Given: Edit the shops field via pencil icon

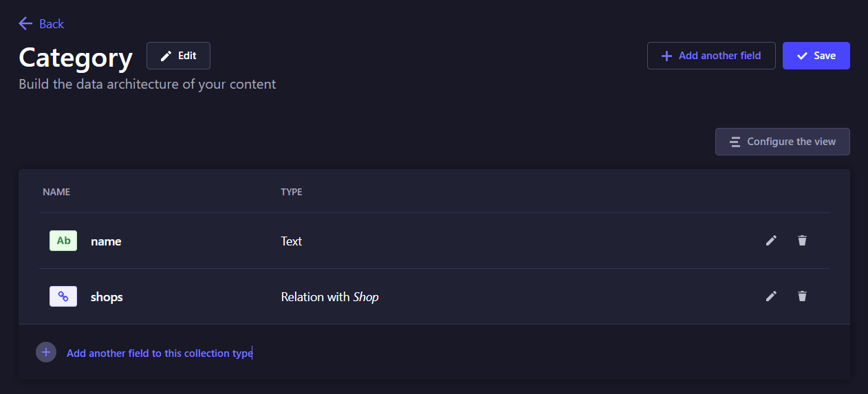Looking at the screenshot, I should point(771,296).
